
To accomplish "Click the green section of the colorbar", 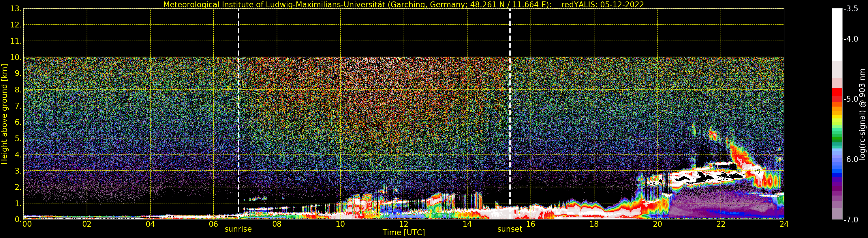I will 837,137.
